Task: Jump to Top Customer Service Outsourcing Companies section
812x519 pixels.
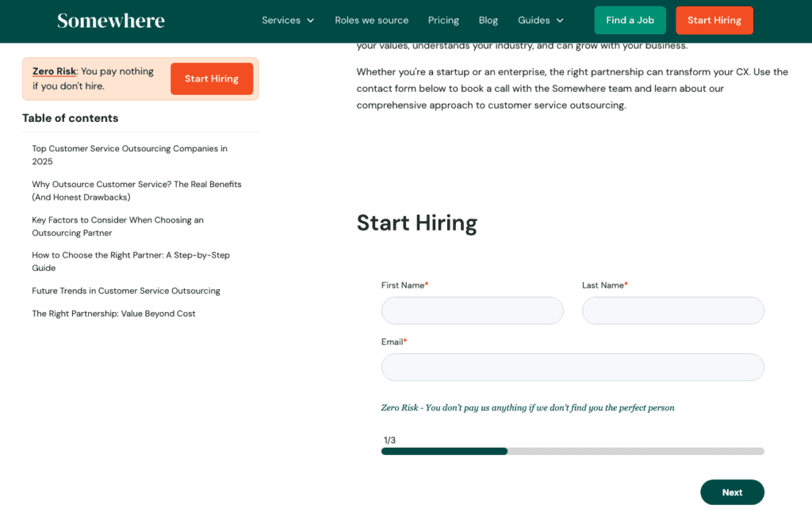Action: click(x=129, y=155)
